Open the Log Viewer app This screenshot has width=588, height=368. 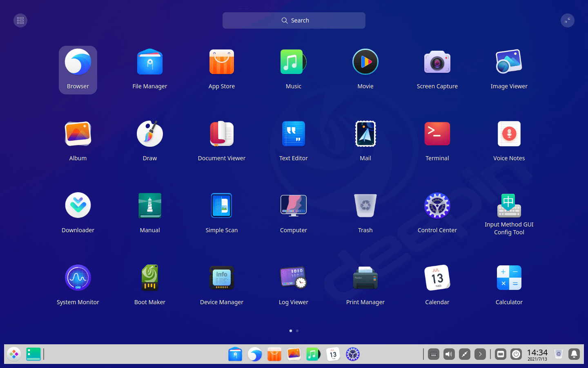pyautogui.click(x=294, y=278)
